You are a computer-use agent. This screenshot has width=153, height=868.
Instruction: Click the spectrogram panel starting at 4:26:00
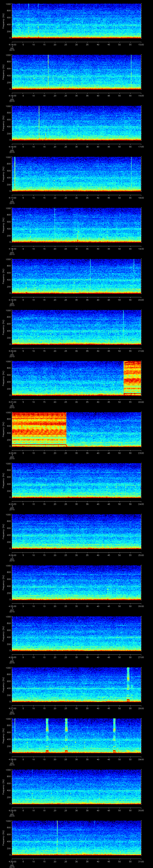[x=76, y=634]
